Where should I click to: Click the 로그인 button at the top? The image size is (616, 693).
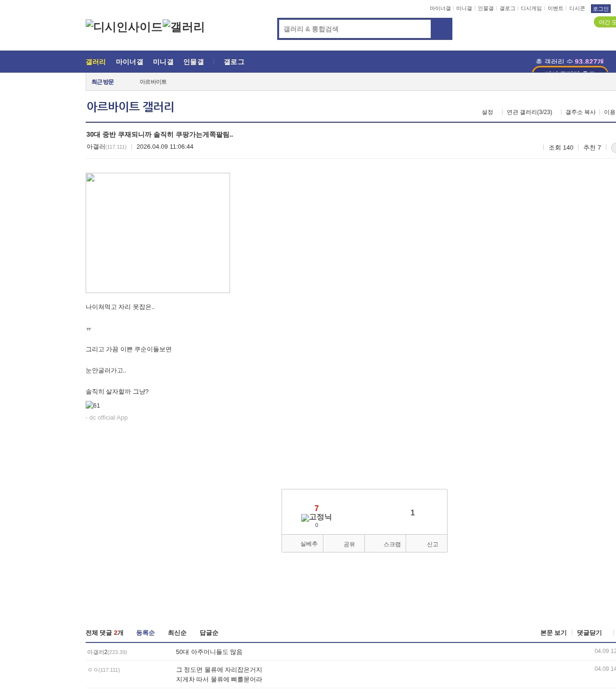click(600, 9)
